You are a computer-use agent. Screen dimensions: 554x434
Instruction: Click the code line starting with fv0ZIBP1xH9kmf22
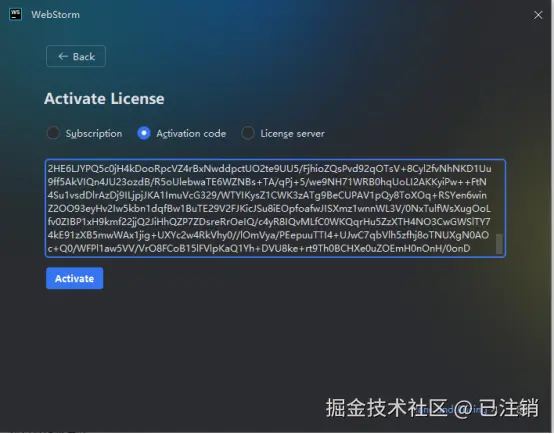[x=269, y=222]
